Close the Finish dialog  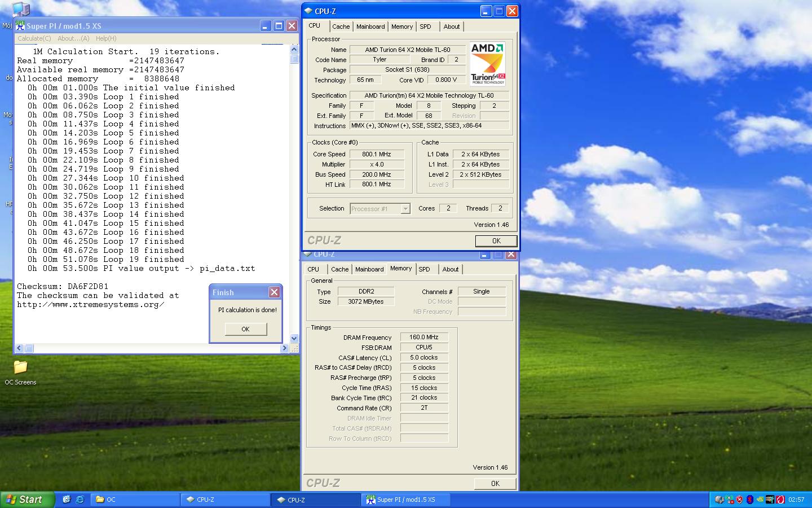point(274,292)
